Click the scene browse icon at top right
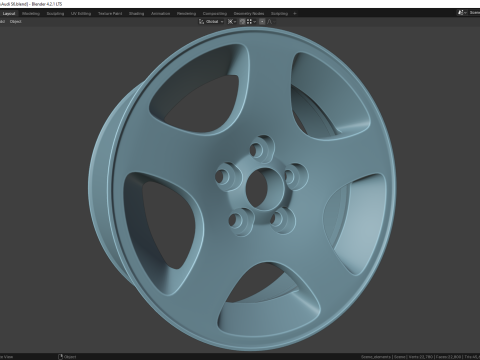 click(x=462, y=13)
